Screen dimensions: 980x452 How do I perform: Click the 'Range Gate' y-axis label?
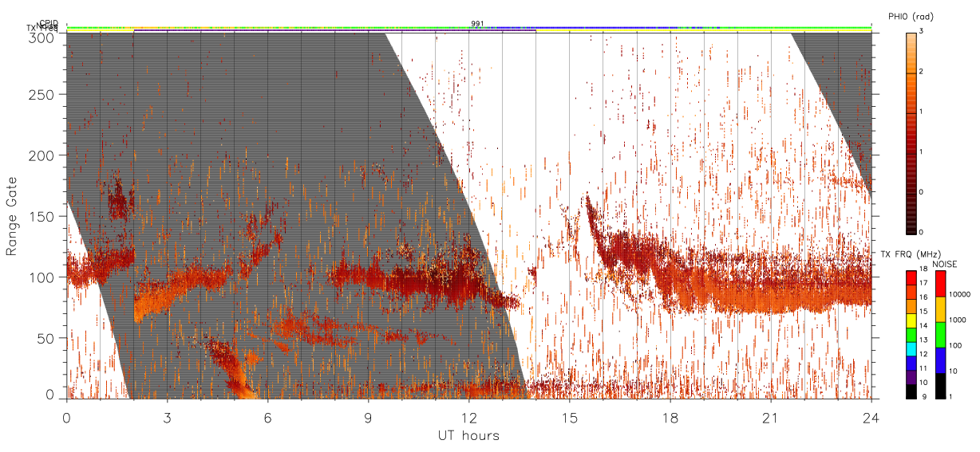12,216
